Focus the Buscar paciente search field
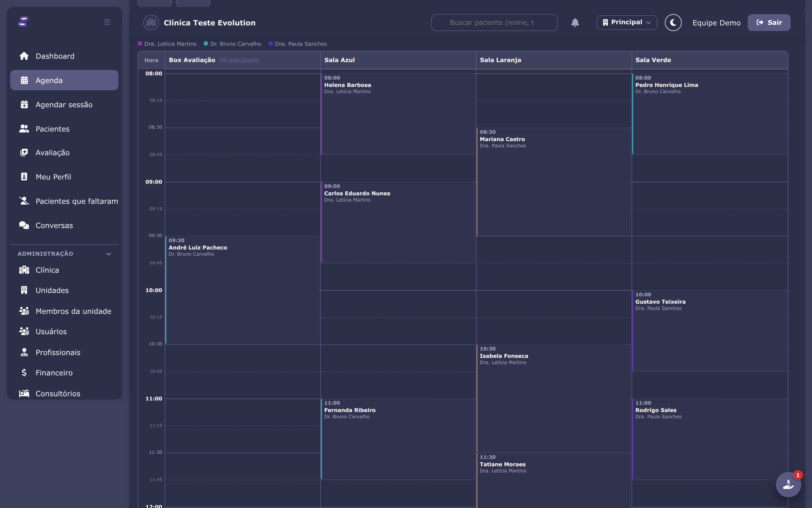The width and height of the screenshot is (812, 508). [x=494, y=23]
